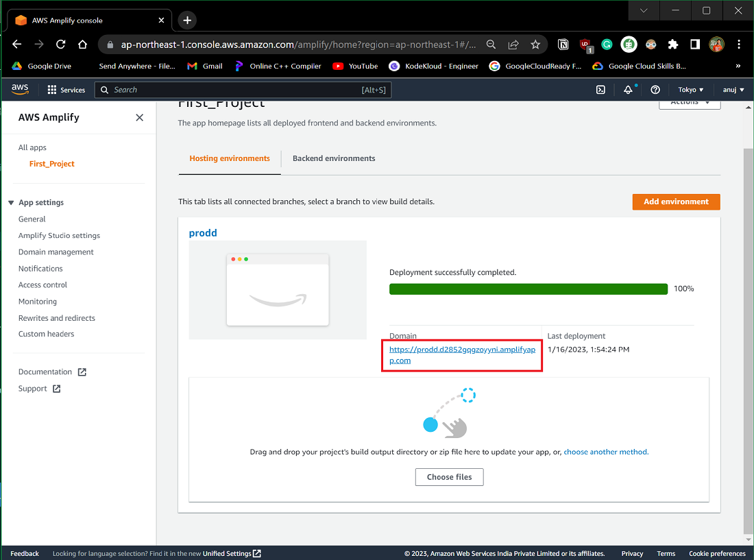Open the AWS help question mark icon
This screenshot has width=754, height=560.
655,90
